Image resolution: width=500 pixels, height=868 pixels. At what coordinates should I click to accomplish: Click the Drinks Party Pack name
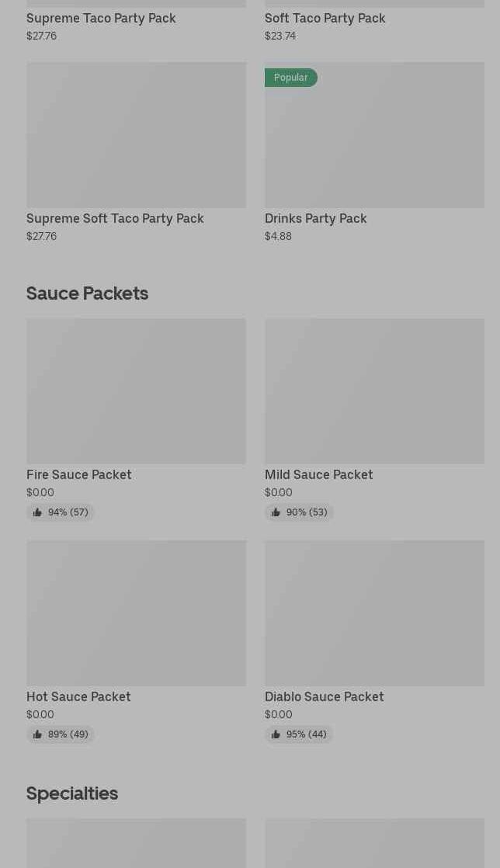(315, 218)
